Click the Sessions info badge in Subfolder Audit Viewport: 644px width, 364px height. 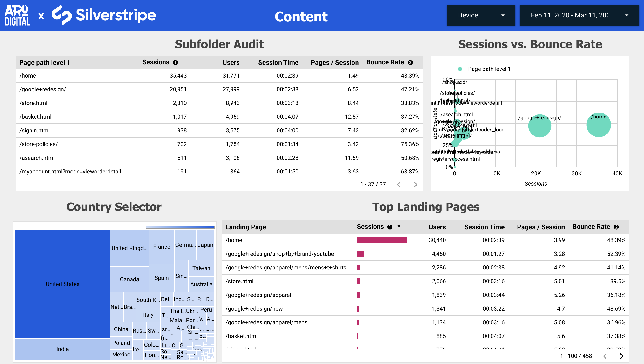176,62
